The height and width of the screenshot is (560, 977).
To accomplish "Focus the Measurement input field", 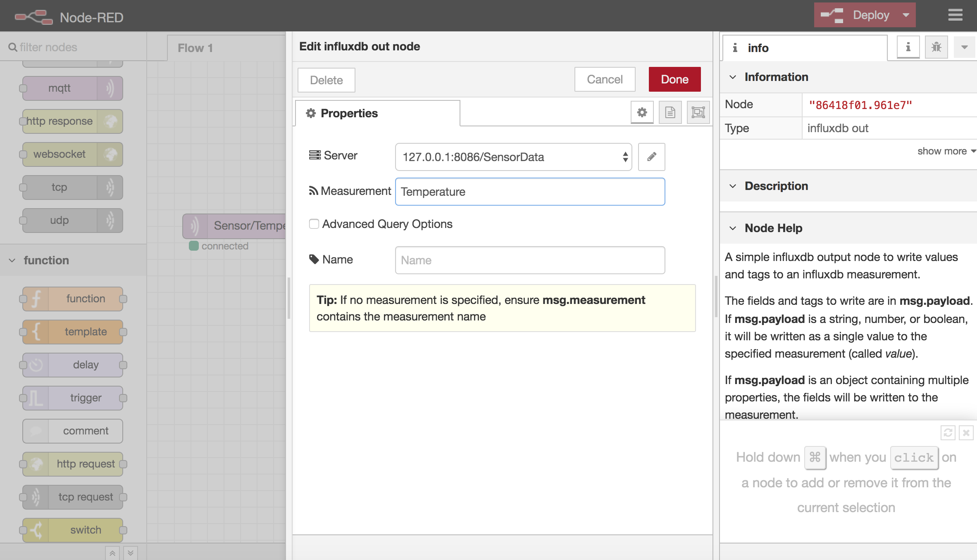I will (x=530, y=192).
